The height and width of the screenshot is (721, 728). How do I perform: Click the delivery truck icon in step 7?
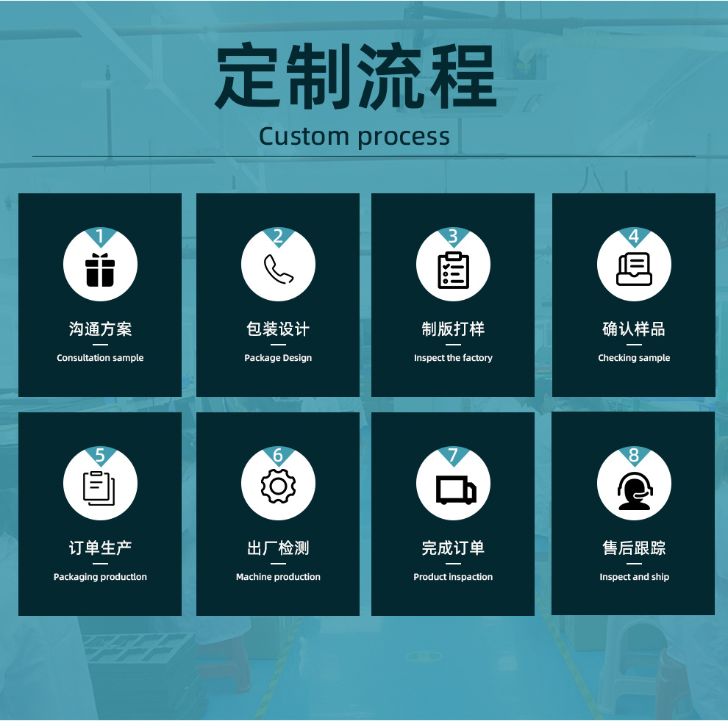click(456, 490)
